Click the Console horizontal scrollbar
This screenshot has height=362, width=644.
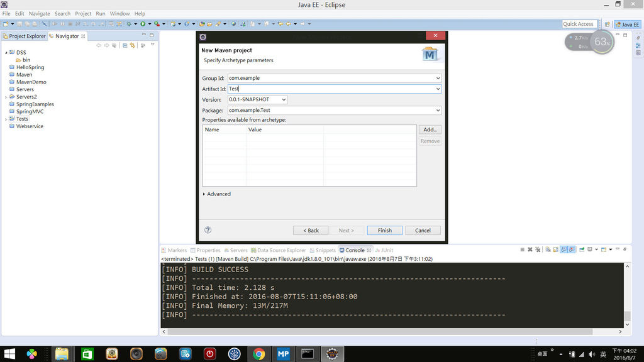click(x=377, y=331)
